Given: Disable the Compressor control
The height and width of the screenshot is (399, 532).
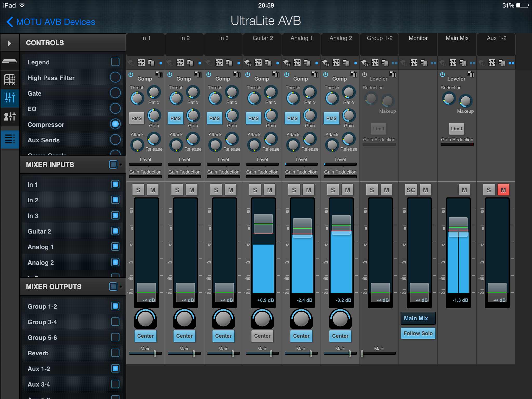Looking at the screenshot, I should point(115,124).
